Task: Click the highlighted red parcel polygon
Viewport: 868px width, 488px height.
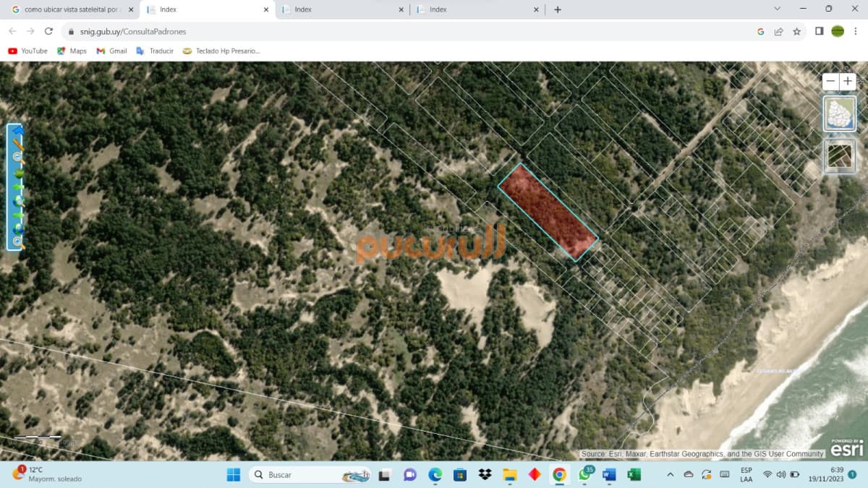Action: click(548, 212)
